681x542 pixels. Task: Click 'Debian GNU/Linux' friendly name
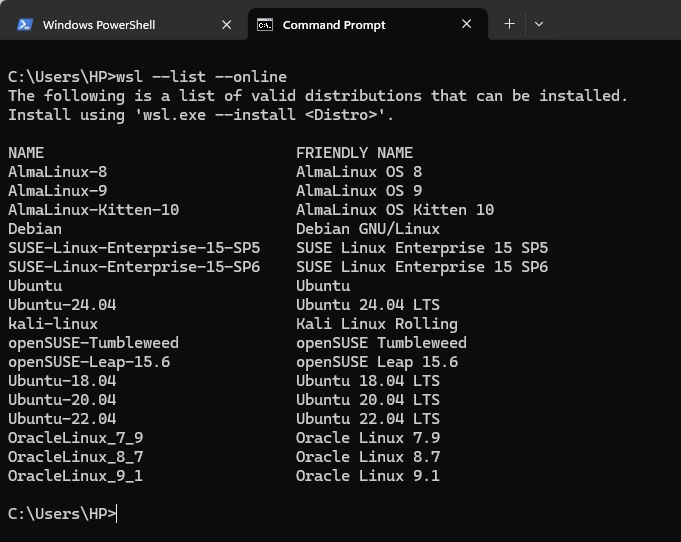click(368, 229)
